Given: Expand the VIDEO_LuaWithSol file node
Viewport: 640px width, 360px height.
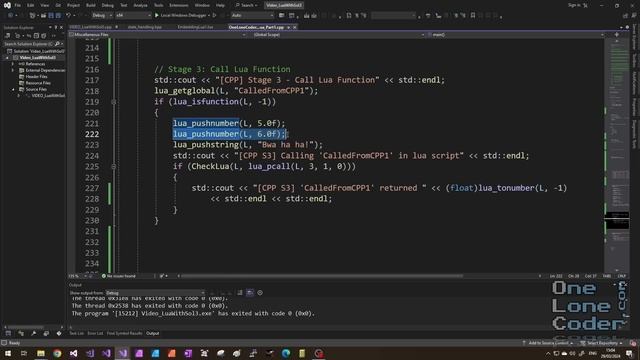Looking at the screenshot, I should [x=19, y=96].
